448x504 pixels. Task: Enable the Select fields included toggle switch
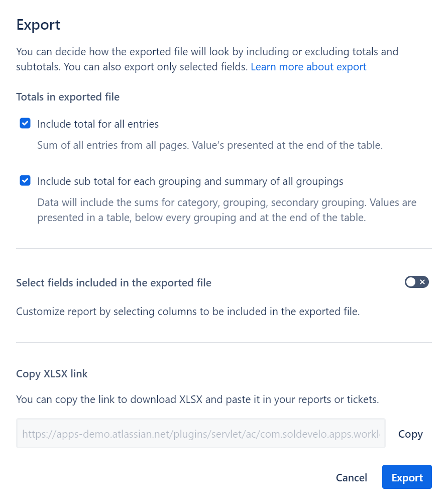click(416, 282)
